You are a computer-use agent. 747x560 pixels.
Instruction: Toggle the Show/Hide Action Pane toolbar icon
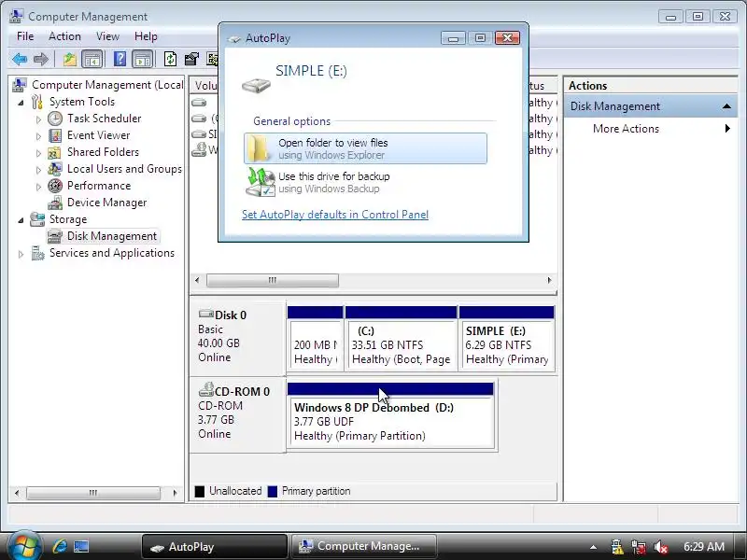point(143,59)
